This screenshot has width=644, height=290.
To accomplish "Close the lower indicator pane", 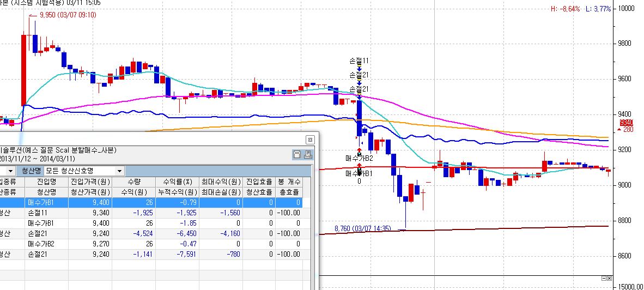I will 610,278.
